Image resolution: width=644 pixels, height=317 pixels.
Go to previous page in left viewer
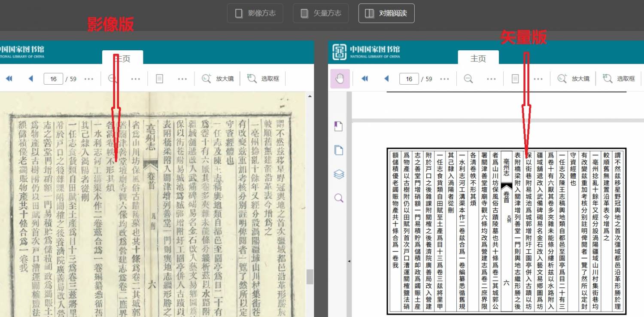[x=30, y=79]
